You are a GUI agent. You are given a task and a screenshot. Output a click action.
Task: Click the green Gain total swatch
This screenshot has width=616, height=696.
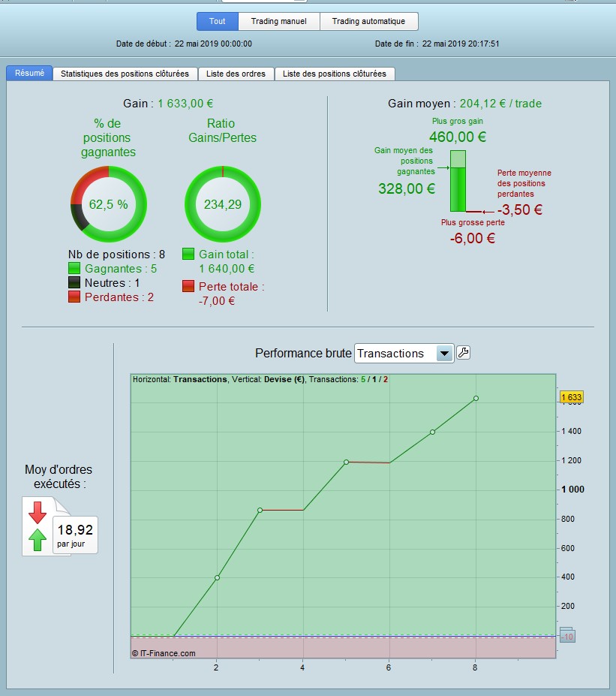(188, 254)
